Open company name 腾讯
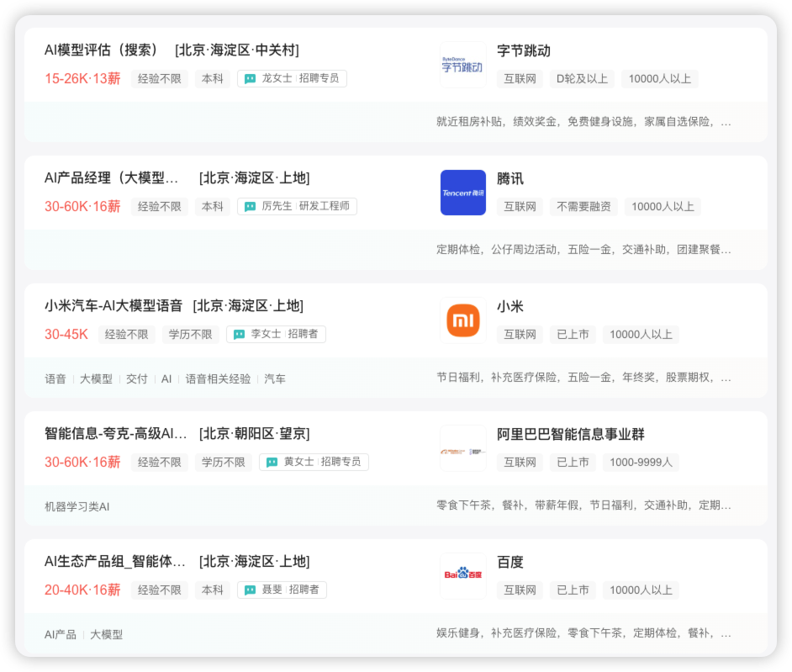Image resolution: width=792 pixels, height=672 pixels. coord(510,179)
